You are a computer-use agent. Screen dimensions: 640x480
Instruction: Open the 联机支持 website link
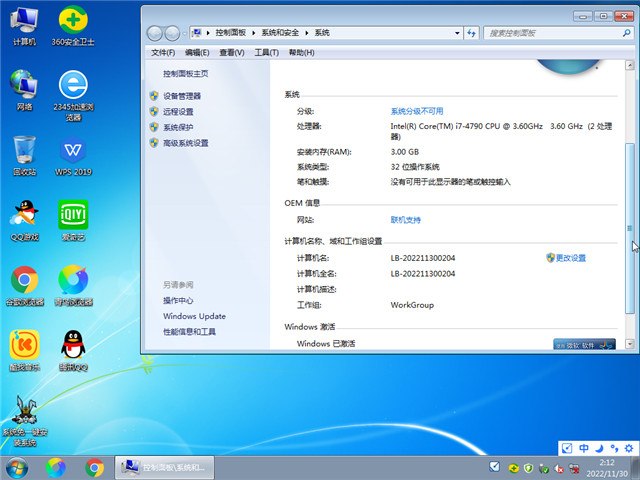405,220
